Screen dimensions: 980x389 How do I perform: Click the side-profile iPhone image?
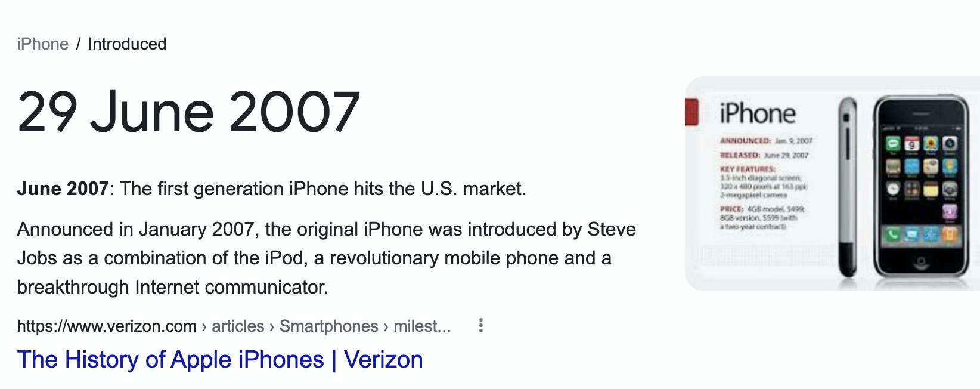tap(847, 188)
